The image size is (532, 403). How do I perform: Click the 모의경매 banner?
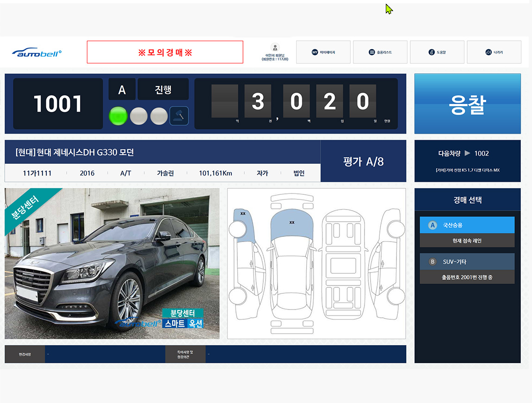point(165,52)
